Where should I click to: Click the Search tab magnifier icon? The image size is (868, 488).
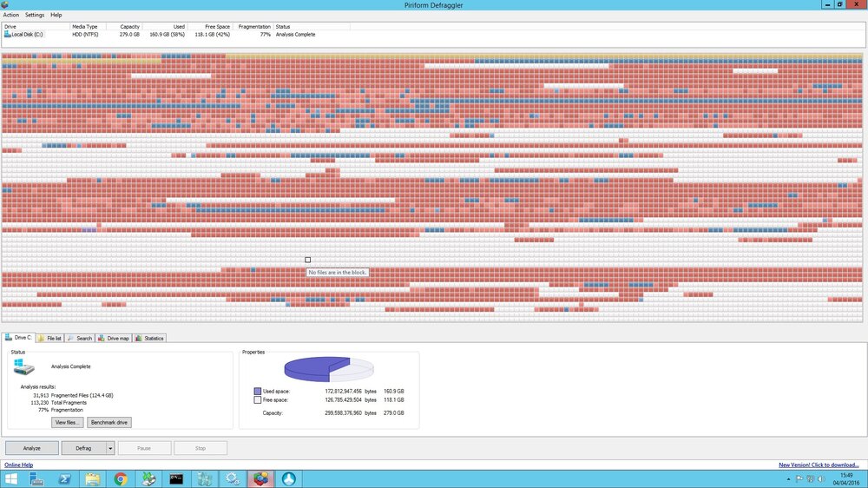click(x=70, y=338)
